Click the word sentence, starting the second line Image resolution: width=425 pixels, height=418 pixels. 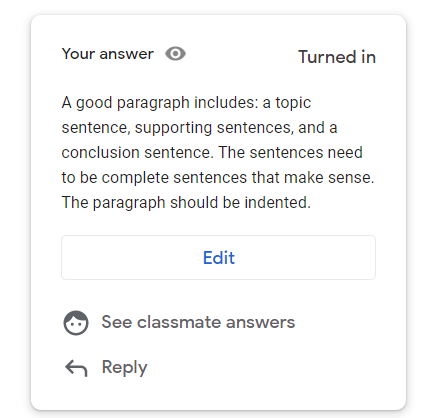(x=96, y=128)
